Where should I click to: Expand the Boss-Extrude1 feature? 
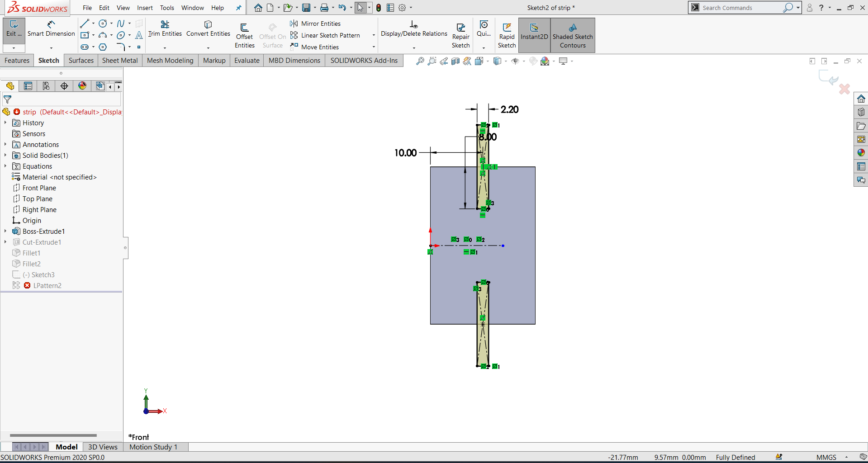[x=5, y=231]
